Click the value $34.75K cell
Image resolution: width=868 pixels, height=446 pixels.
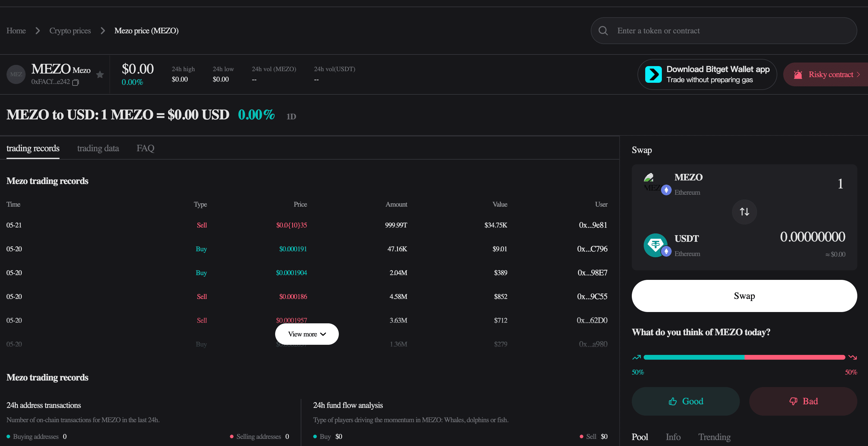point(496,225)
